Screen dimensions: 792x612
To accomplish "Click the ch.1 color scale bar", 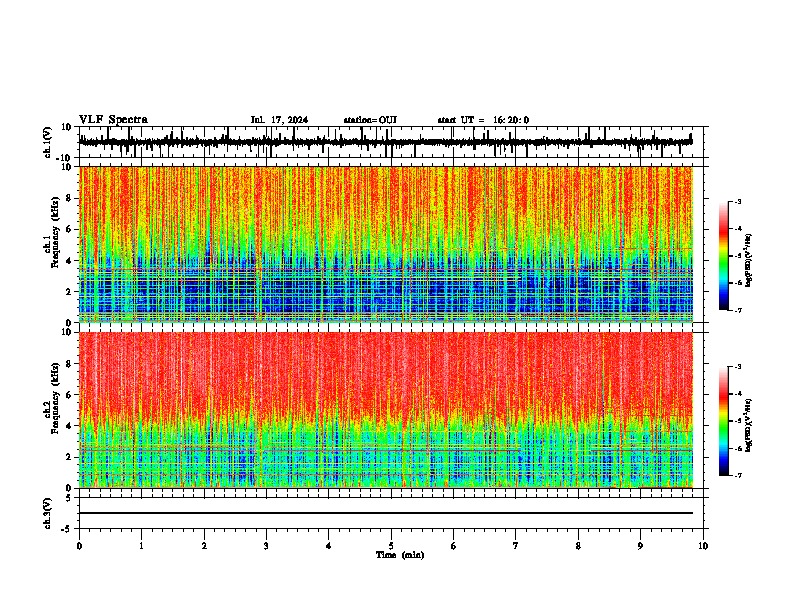I will 724,256.
